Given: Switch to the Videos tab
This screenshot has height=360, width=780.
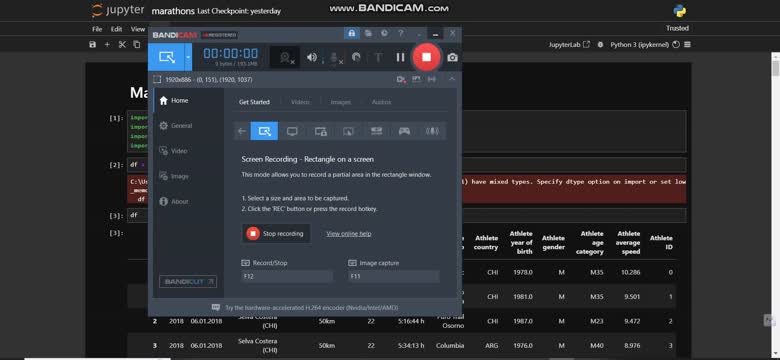Looking at the screenshot, I should 300,102.
